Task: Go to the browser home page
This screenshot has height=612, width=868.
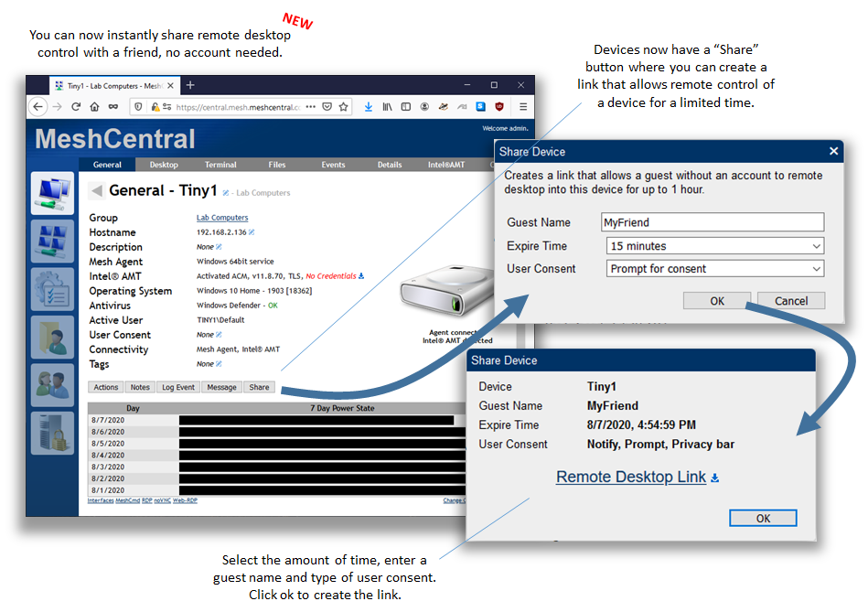Action: pyautogui.click(x=94, y=107)
